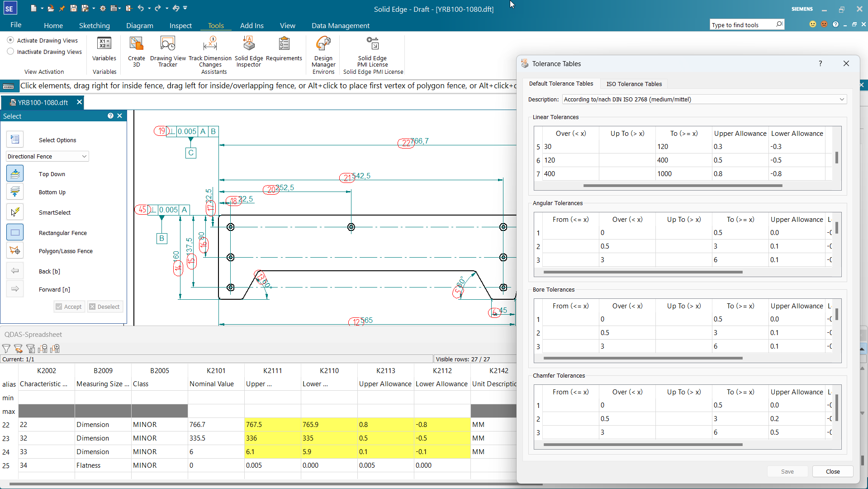
Task: Switch to Inactivate Drawing Views
Action: pyautogui.click(x=10, y=51)
